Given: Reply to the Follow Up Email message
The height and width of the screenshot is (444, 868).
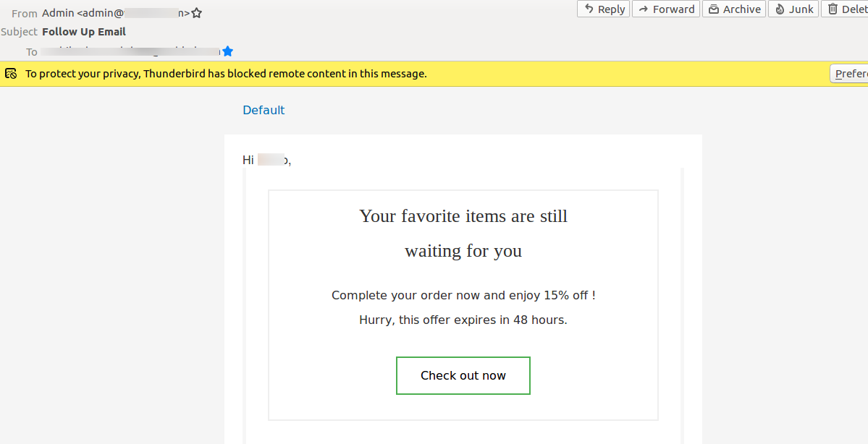Looking at the screenshot, I should pyautogui.click(x=603, y=9).
